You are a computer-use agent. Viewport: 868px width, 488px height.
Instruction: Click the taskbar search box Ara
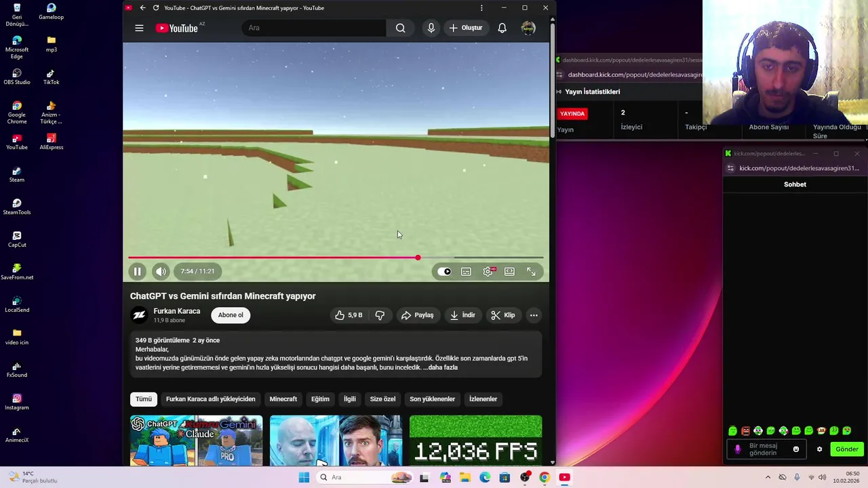366,477
